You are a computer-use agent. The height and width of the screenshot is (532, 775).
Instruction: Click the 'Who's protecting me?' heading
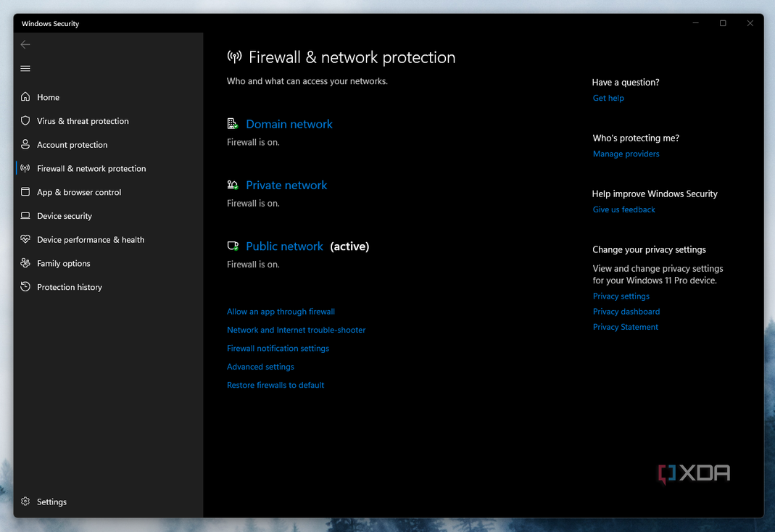[636, 138]
